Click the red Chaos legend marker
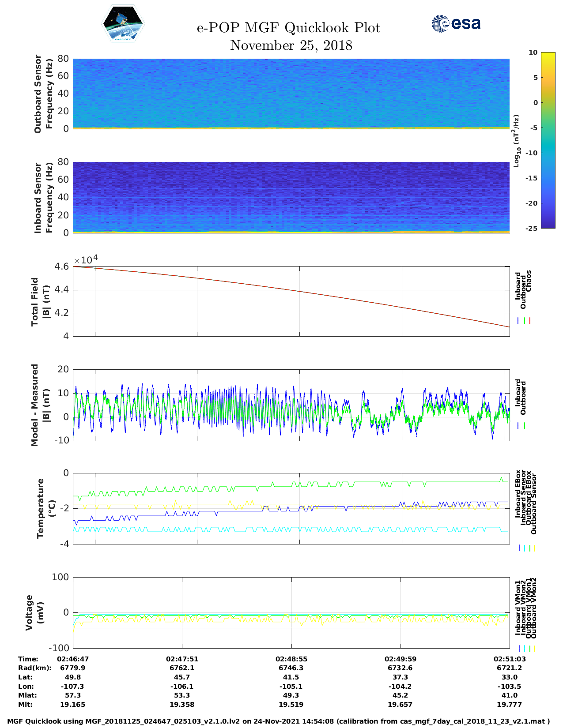 tap(529, 321)
